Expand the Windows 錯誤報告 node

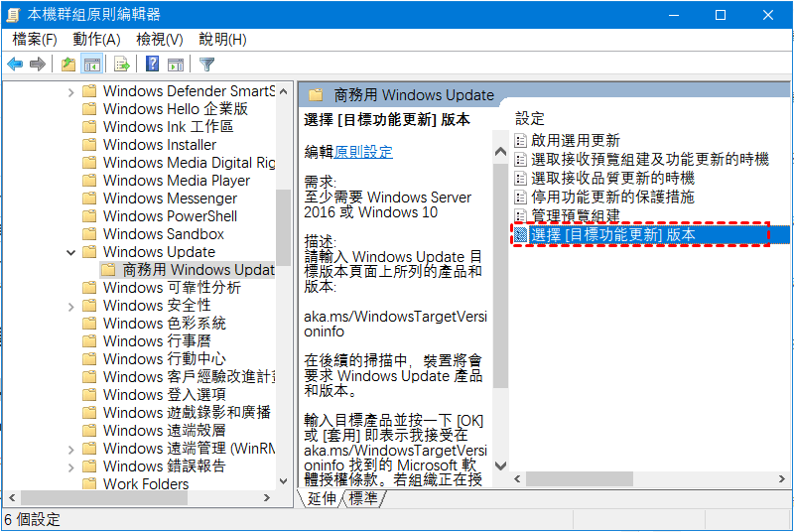tap(70, 467)
